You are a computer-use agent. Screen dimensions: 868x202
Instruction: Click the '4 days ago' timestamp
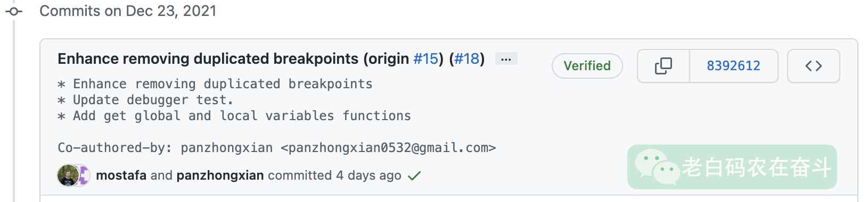pyautogui.click(x=369, y=175)
